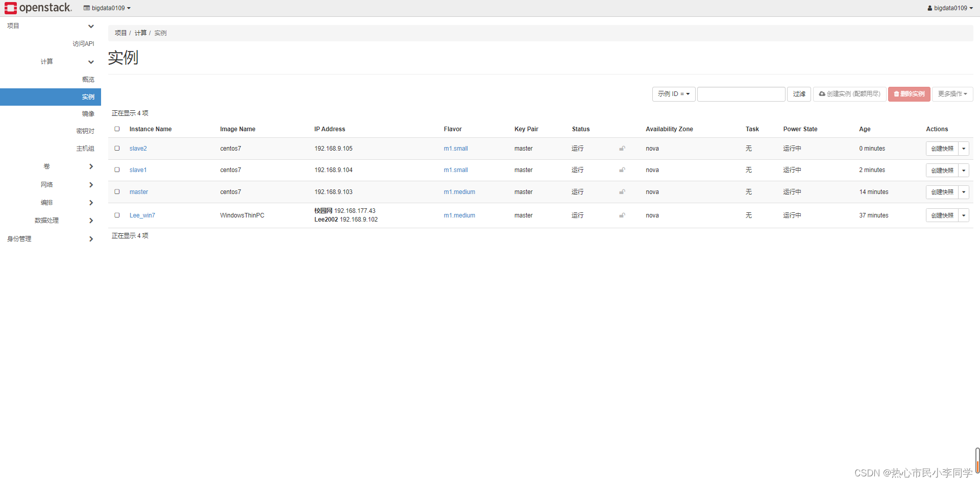Open the 示例 ID filter dropdown
The height and width of the screenshot is (483, 980).
coord(674,94)
